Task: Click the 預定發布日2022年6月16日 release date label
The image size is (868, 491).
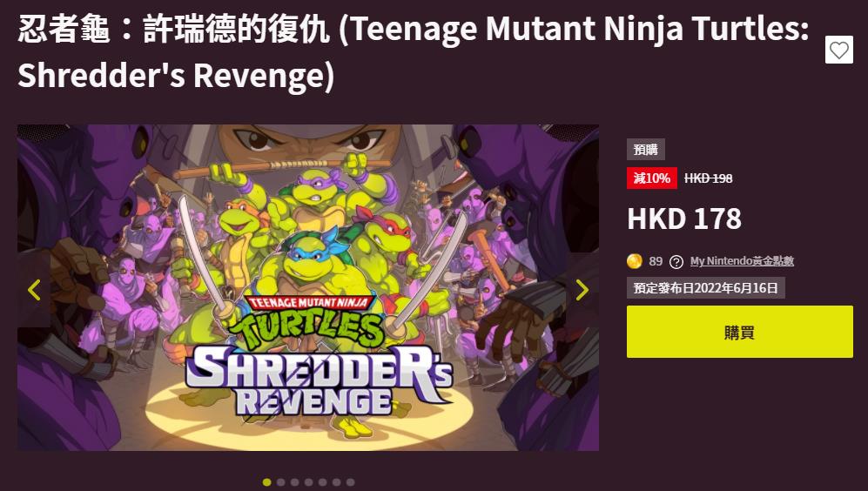Action: 706,288
